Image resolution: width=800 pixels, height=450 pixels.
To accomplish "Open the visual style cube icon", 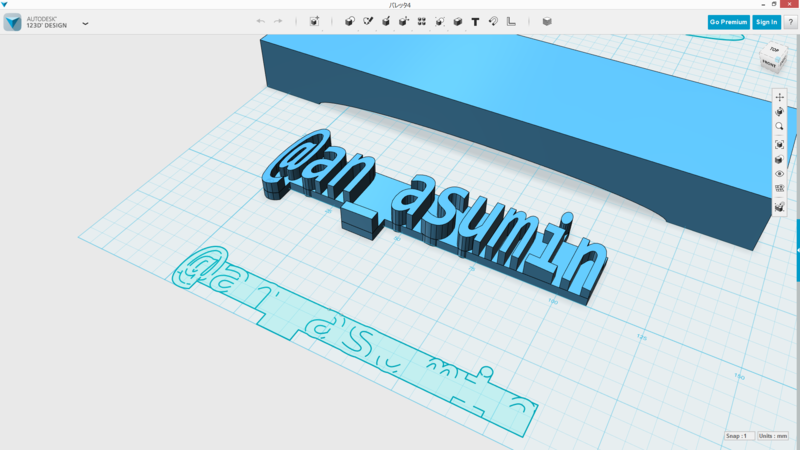I will click(779, 160).
